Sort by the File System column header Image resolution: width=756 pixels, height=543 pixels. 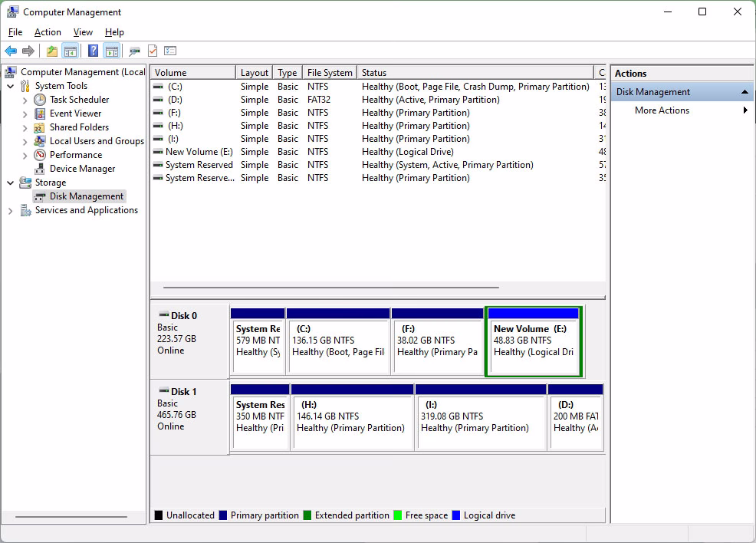330,72
